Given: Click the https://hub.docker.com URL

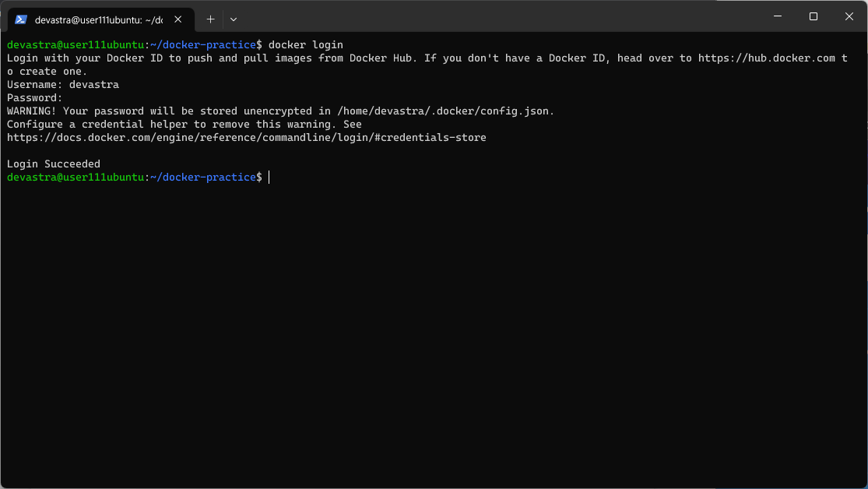Looking at the screenshot, I should (766, 58).
